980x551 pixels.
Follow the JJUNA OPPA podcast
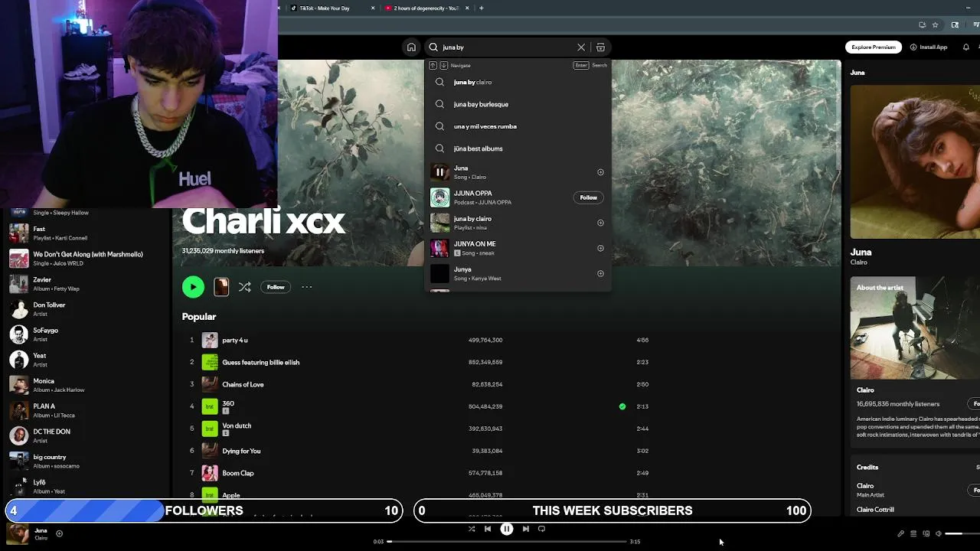588,197
